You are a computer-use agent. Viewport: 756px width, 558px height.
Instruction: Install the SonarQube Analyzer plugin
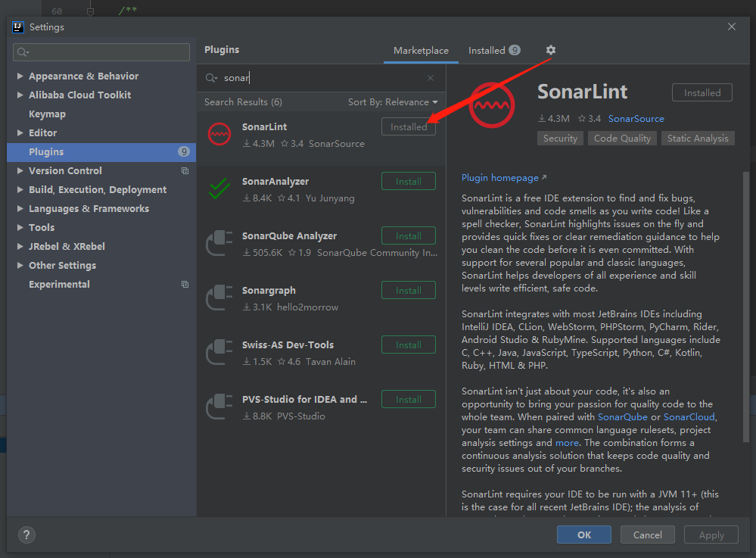click(x=409, y=235)
